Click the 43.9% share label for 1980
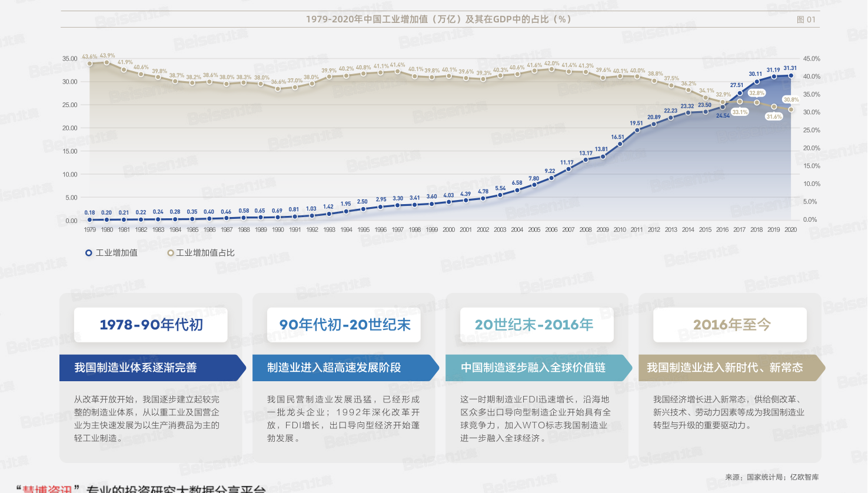Image resolution: width=868 pixels, height=493 pixels. (x=108, y=56)
